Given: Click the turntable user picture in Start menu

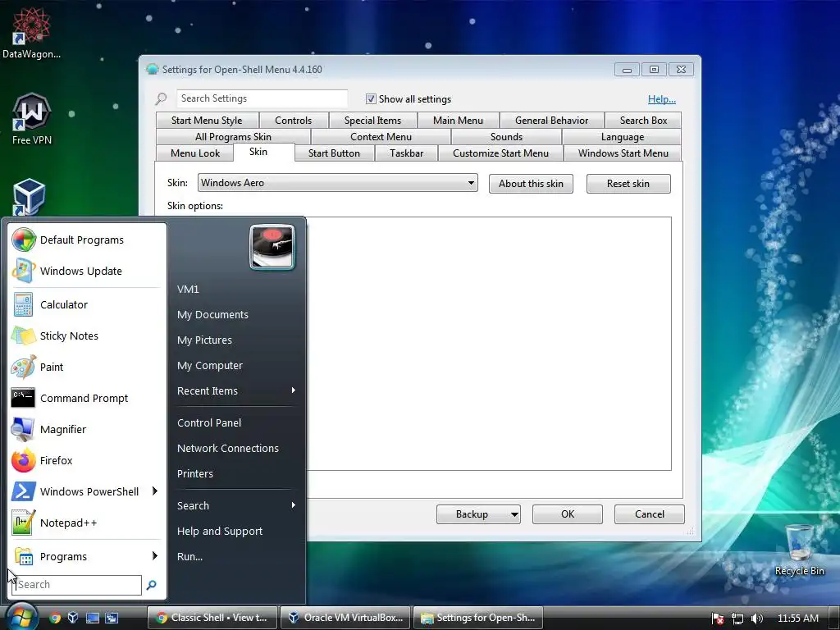Looking at the screenshot, I should (272, 247).
